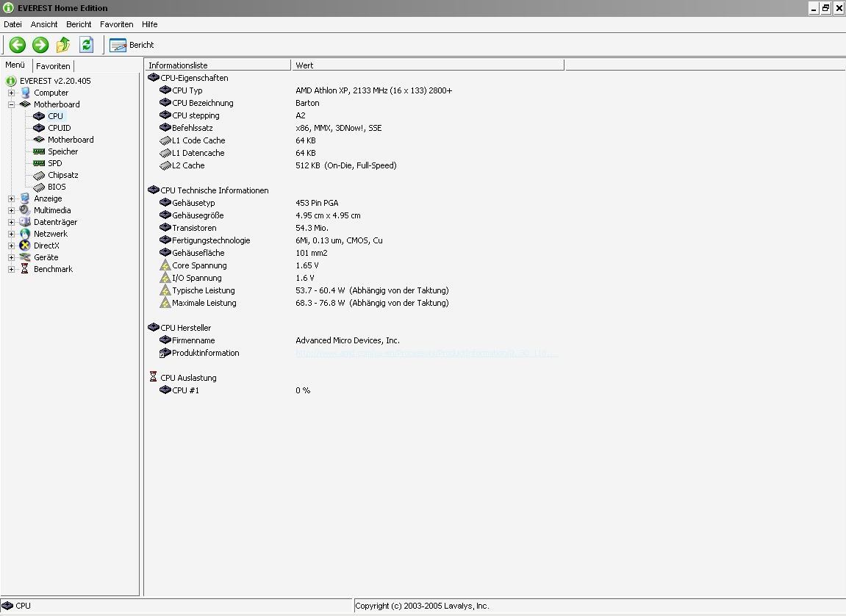
Task: Click the Informationsliste column header
Action: click(218, 65)
